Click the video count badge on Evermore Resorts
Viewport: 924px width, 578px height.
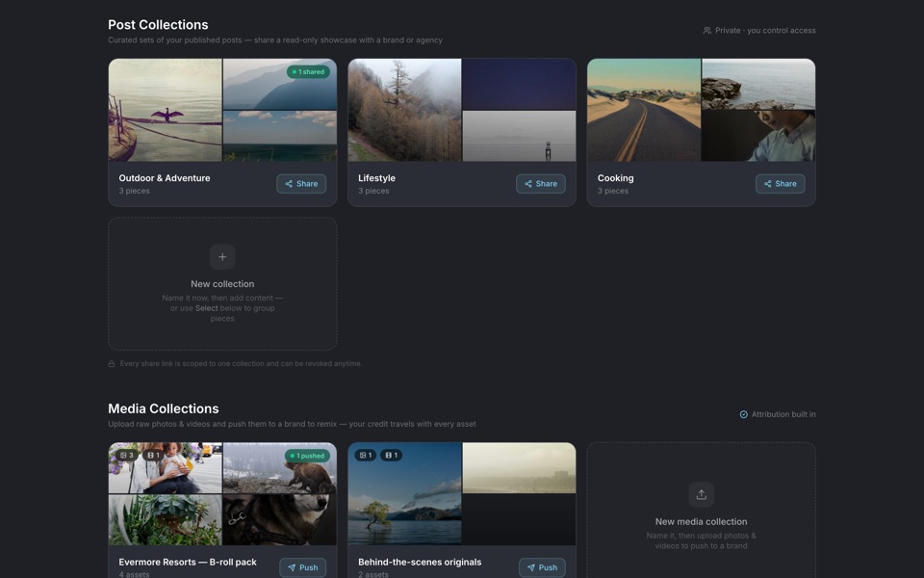coord(154,456)
